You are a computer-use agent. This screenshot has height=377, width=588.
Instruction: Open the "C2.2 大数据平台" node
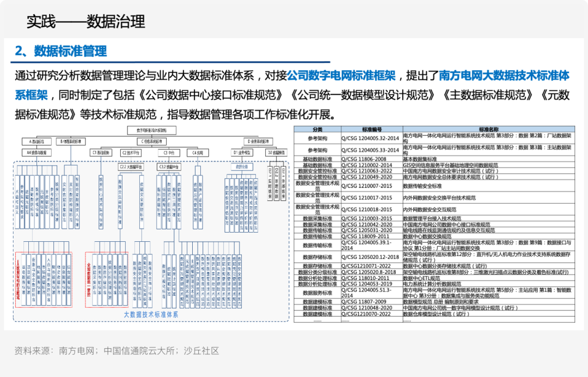[131, 166]
